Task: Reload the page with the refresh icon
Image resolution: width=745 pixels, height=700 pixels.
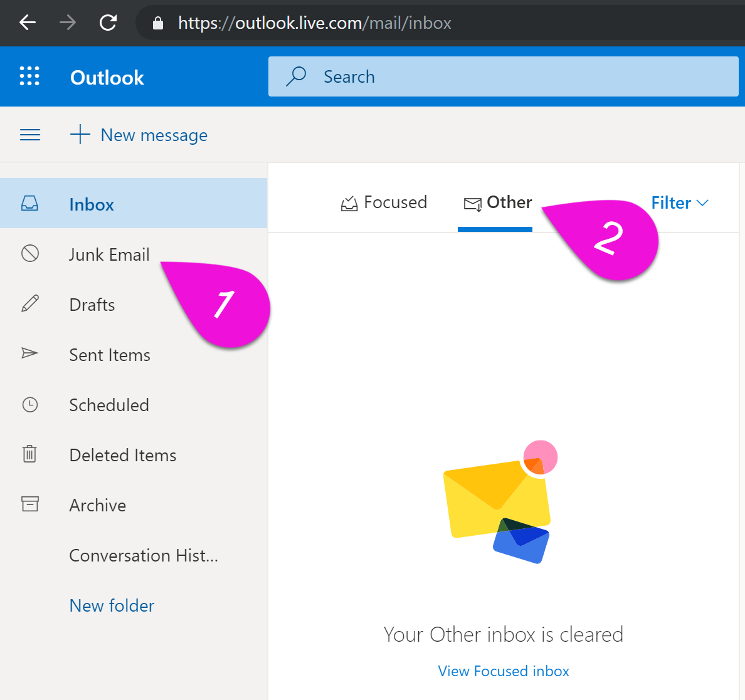Action: tap(108, 23)
